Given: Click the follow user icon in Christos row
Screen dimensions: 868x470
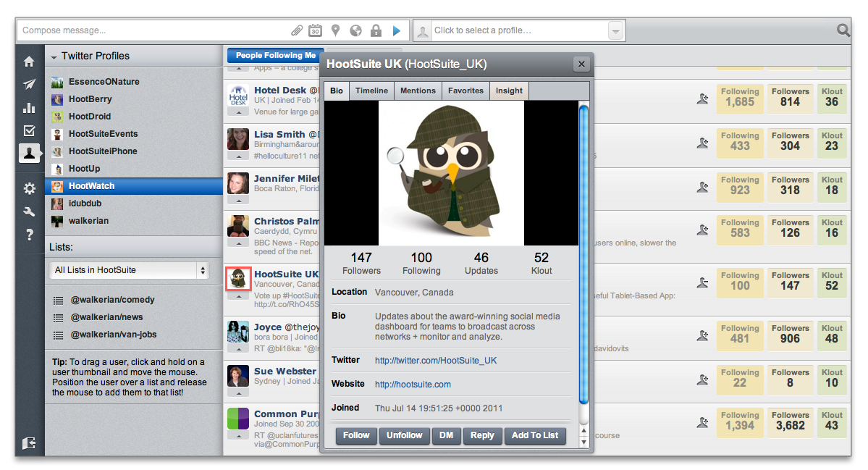Looking at the screenshot, I should 702,230.
